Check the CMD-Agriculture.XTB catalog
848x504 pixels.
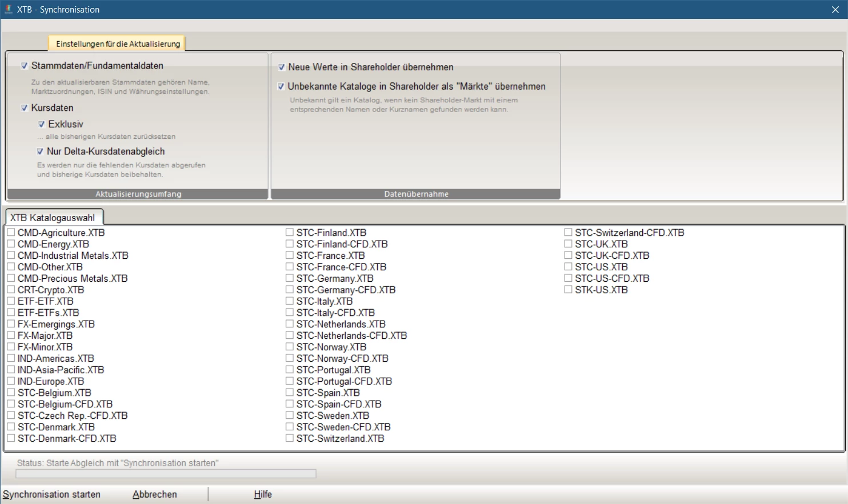click(x=11, y=233)
